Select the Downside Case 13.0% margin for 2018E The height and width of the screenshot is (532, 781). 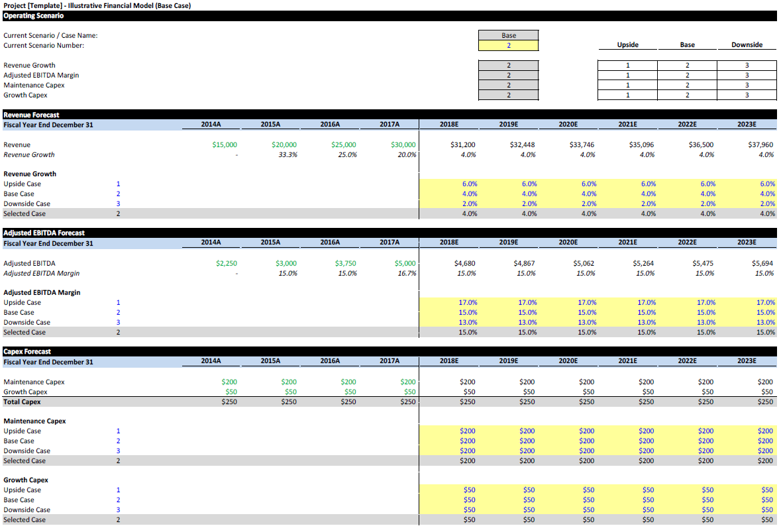468,322
